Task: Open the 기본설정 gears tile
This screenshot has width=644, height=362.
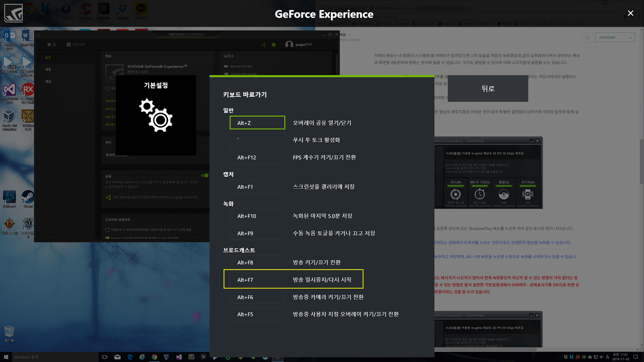Action: (x=156, y=115)
